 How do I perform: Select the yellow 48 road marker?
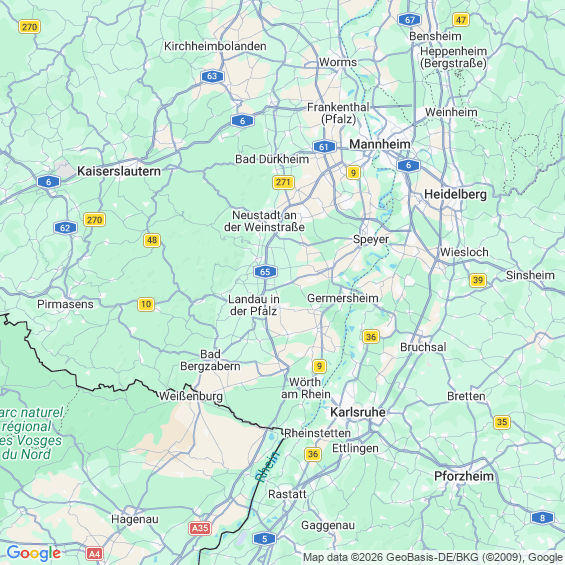[x=152, y=240]
